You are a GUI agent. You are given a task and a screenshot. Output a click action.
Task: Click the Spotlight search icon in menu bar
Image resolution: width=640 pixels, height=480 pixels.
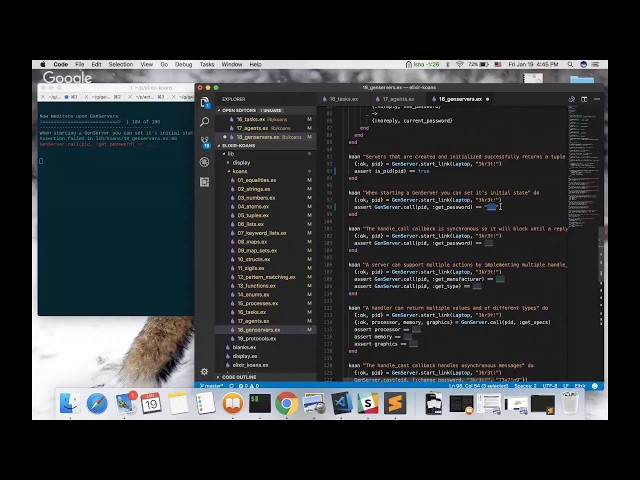point(570,64)
